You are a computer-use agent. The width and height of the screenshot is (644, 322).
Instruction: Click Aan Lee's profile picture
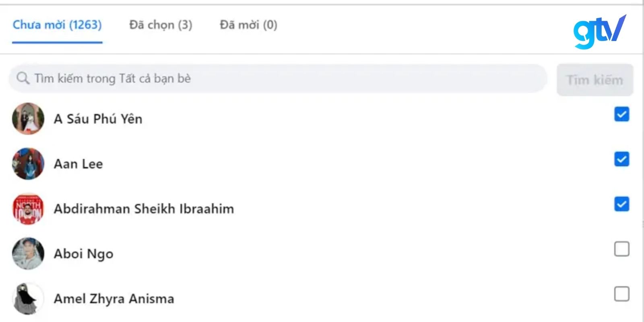pyautogui.click(x=28, y=164)
